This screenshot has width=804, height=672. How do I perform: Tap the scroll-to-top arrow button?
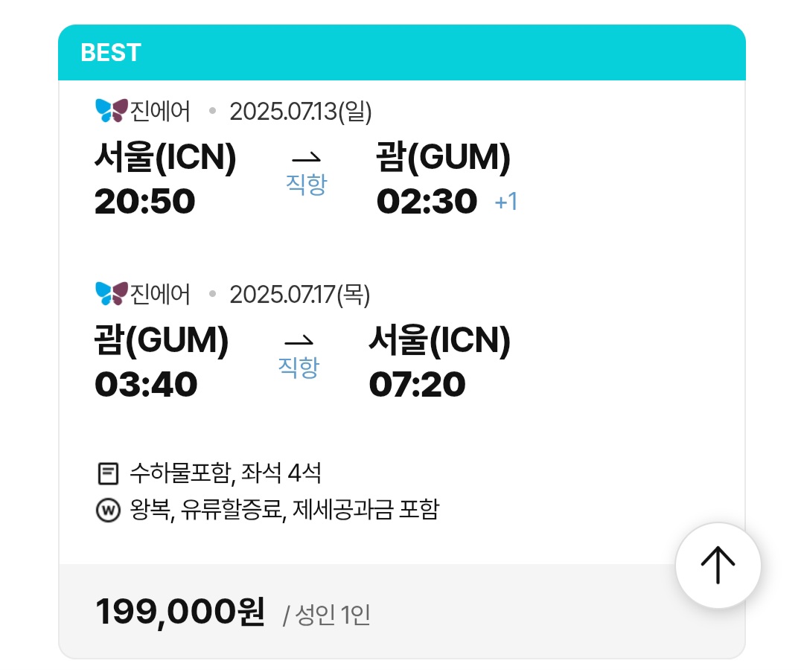(x=718, y=566)
